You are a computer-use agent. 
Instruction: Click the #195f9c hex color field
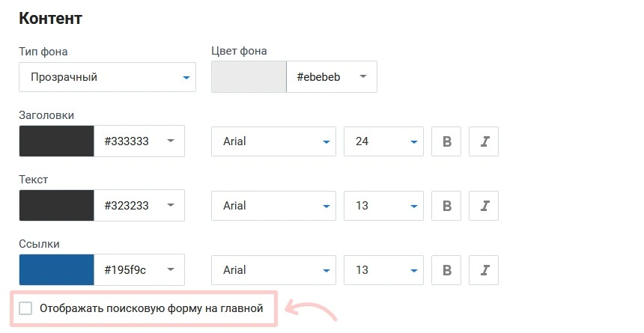(127, 269)
